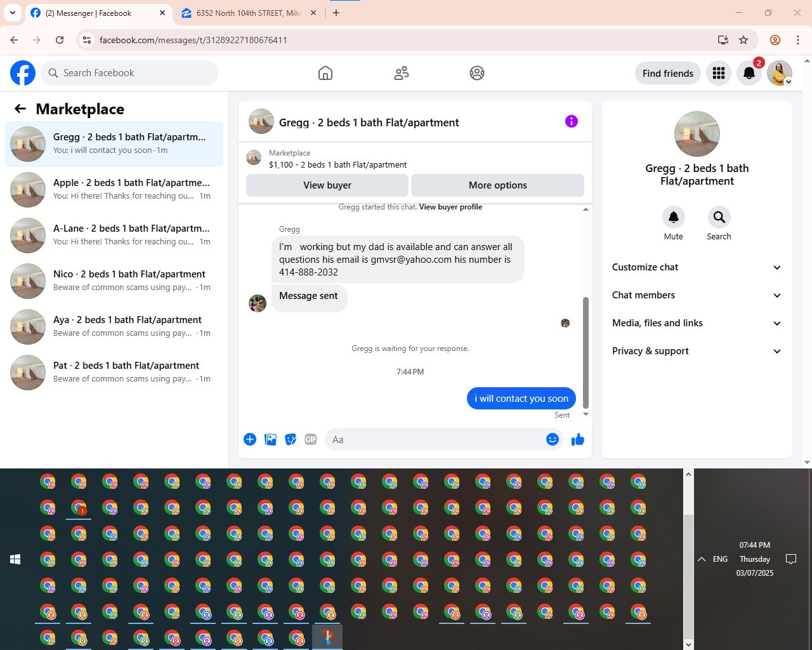Viewport: 812px width, 650px height.
Task: Click the Facebook logo
Action: 23,73
